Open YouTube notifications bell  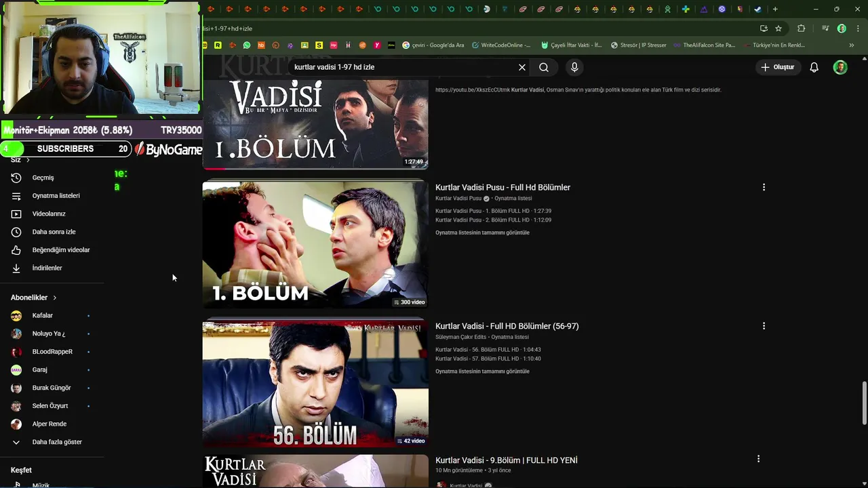tap(814, 67)
